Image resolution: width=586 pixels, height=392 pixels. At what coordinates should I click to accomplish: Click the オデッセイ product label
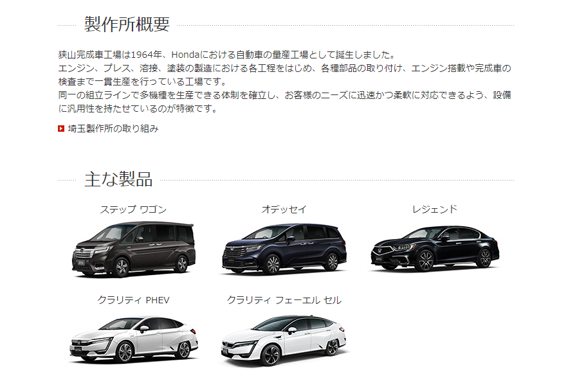tap(284, 209)
